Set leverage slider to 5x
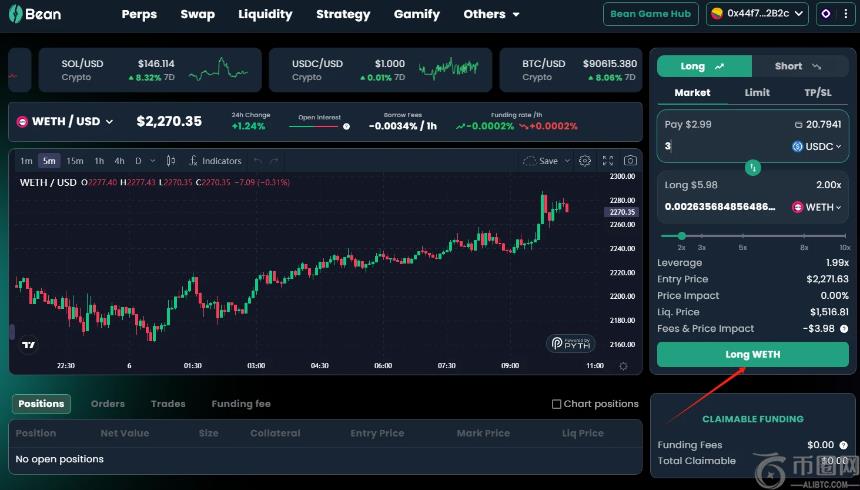 click(743, 236)
